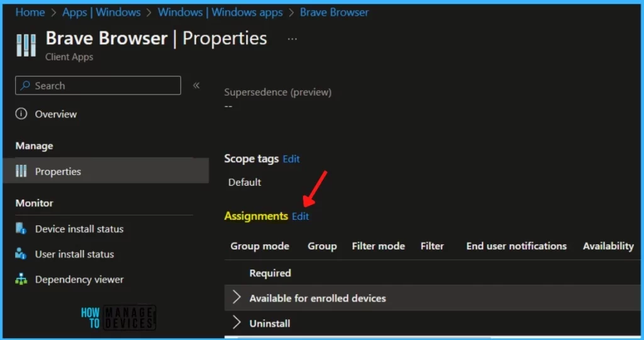
Task: Navigate to Windows | Windows apps breadcrumb
Action: click(220, 13)
